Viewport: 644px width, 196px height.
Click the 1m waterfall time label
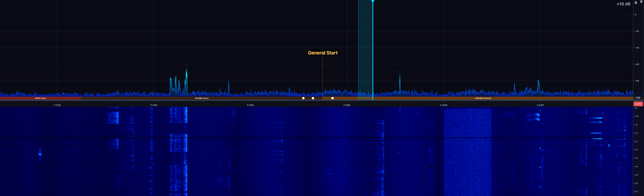pyautogui.click(x=636, y=124)
